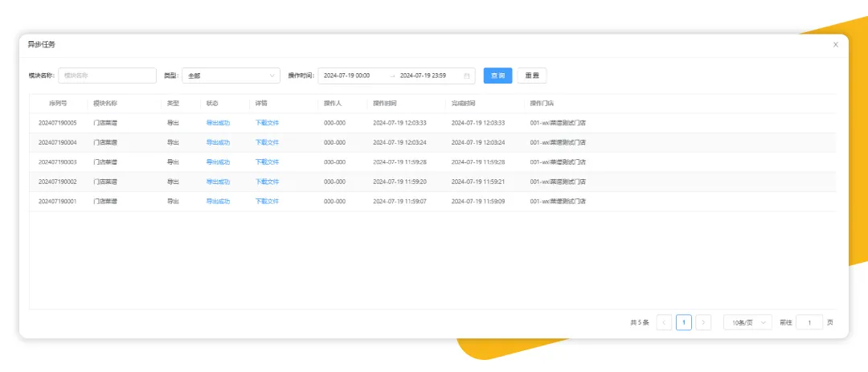Select page 1 in pagination
The image size is (868, 372).
(x=684, y=322)
